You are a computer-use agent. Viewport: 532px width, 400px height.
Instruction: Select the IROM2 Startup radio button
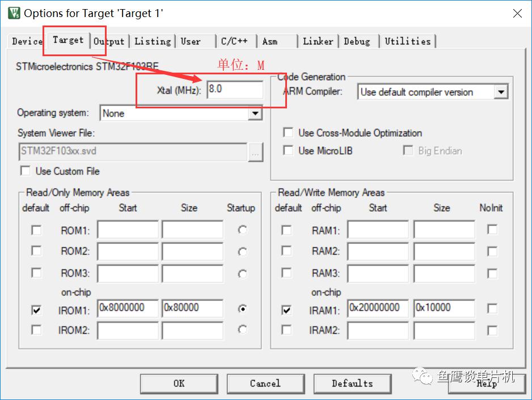click(x=242, y=329)
